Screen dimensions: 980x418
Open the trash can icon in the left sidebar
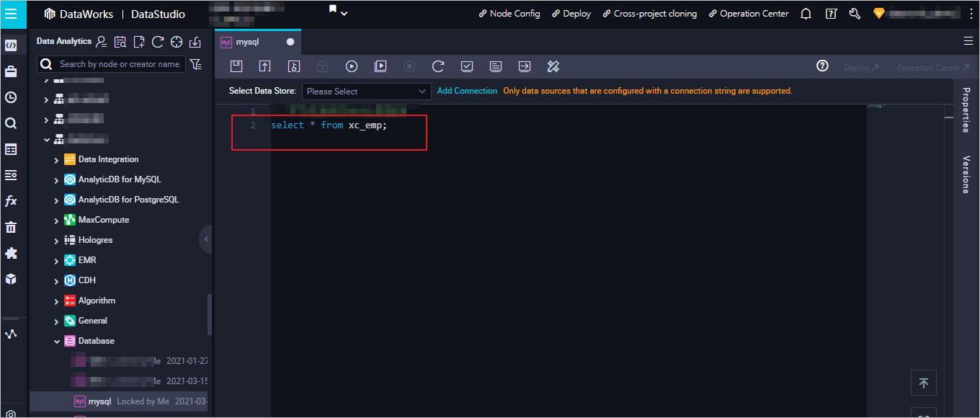click(x=11, y=227)
